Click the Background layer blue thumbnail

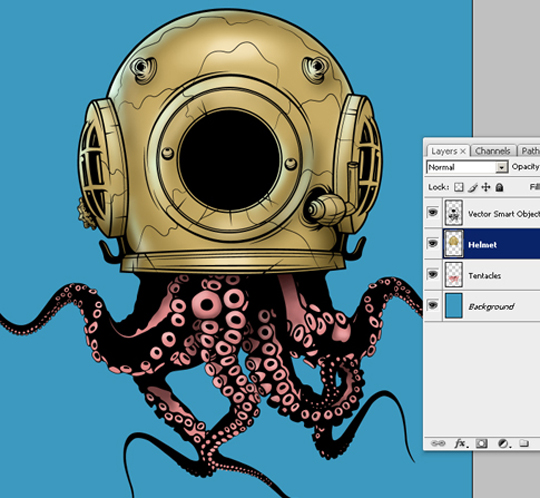click(x=454, y=305)
